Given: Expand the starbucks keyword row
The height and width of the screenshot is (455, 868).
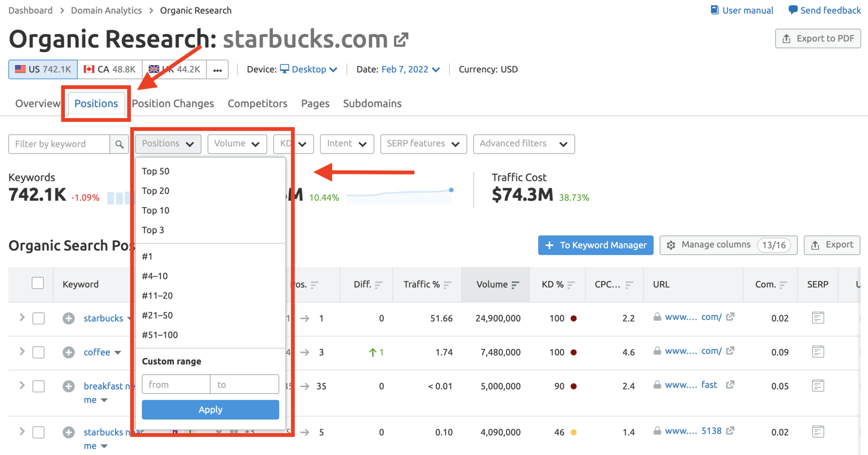Looking at the screenshot, I should click(22, 318).
